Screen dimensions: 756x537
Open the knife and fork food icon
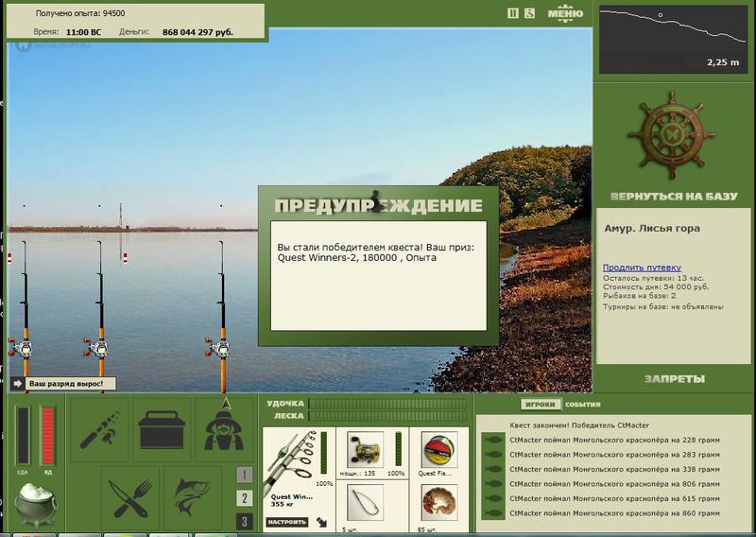pos(130,498)
